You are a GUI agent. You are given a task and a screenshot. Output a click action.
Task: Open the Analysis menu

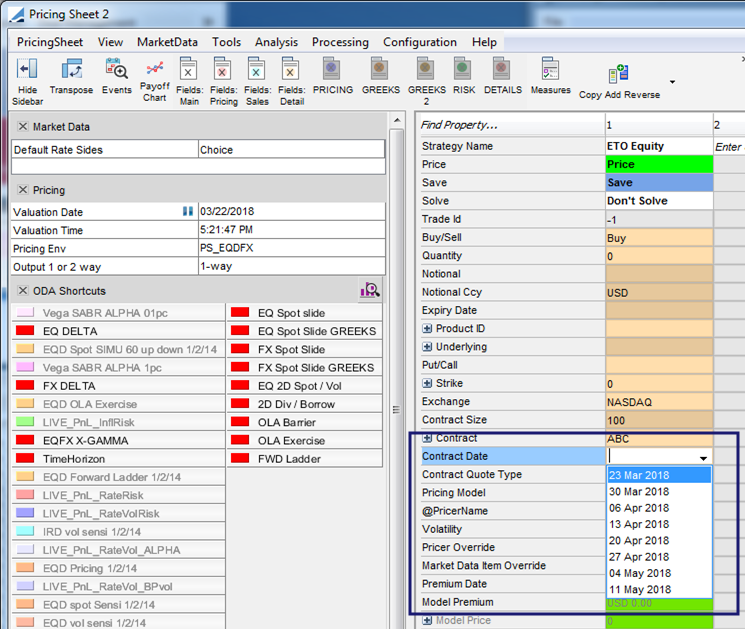coord(276,42)
